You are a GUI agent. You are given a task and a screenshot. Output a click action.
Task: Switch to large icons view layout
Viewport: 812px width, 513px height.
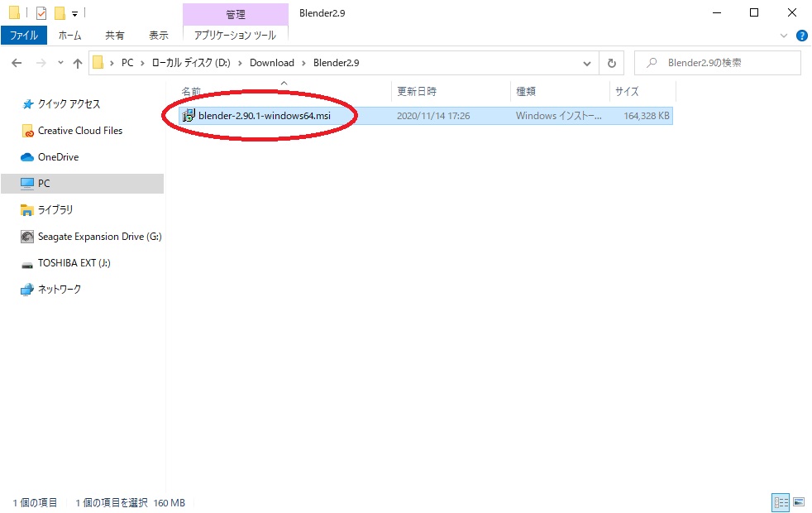click(x=799, y=502)
